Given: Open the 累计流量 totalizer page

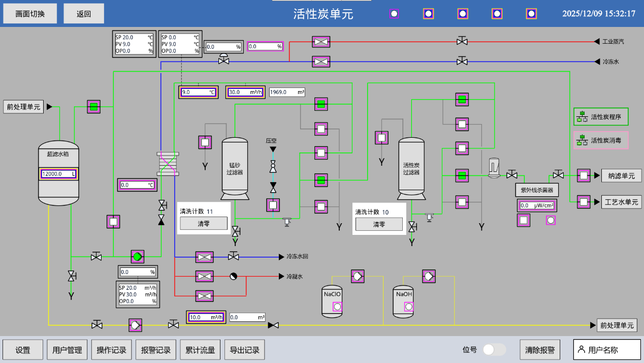Looking at the screenshot, I should (x=200, y=350).
